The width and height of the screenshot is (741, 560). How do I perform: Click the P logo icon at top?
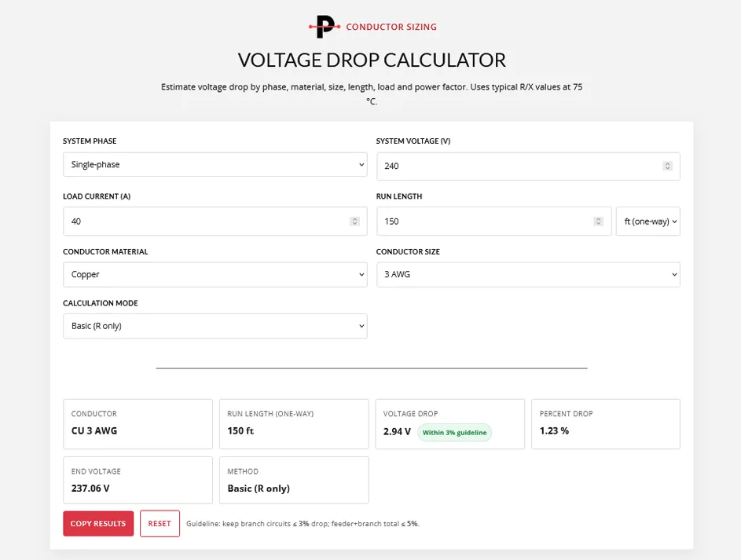(325, 27)
